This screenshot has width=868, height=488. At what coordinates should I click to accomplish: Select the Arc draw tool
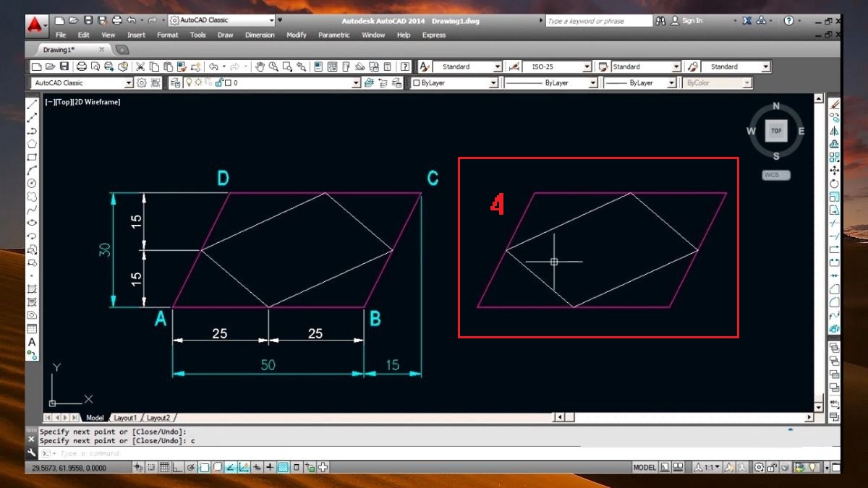click(x=32, y=171)
